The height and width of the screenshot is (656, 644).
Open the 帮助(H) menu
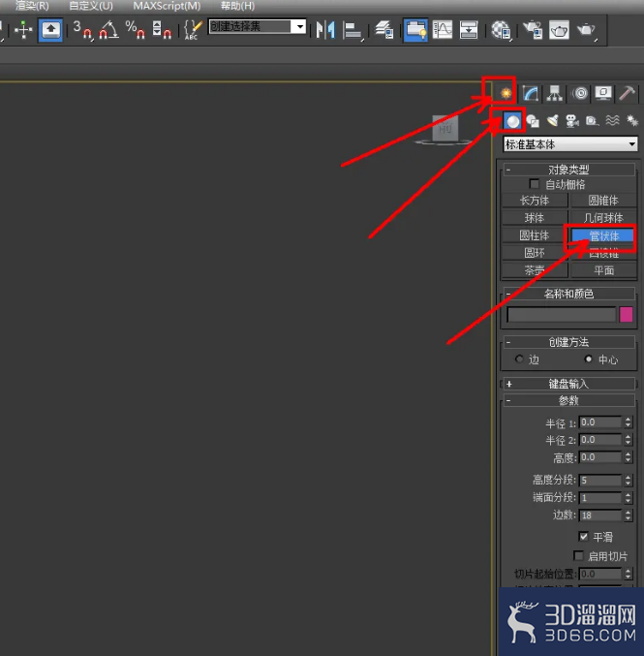tap(237, 6)
